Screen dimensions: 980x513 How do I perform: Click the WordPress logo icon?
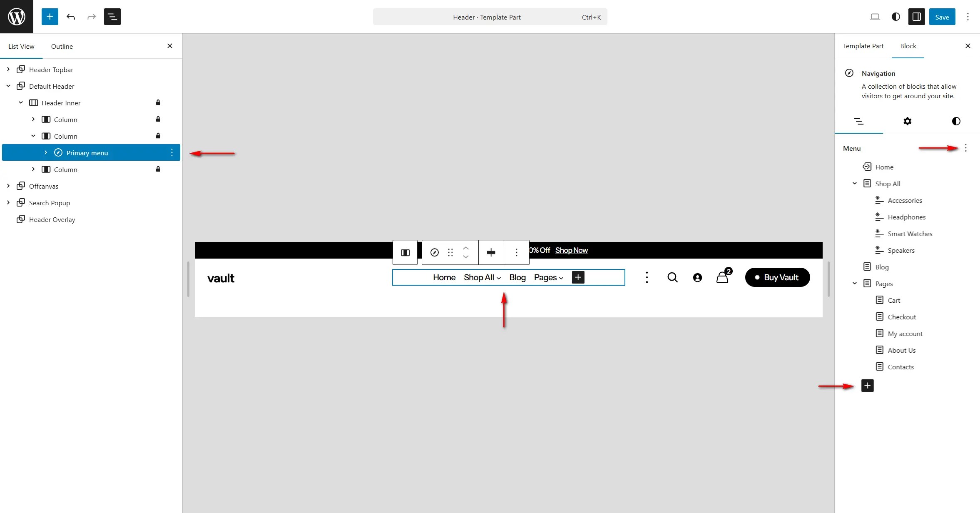click(17, 17)
